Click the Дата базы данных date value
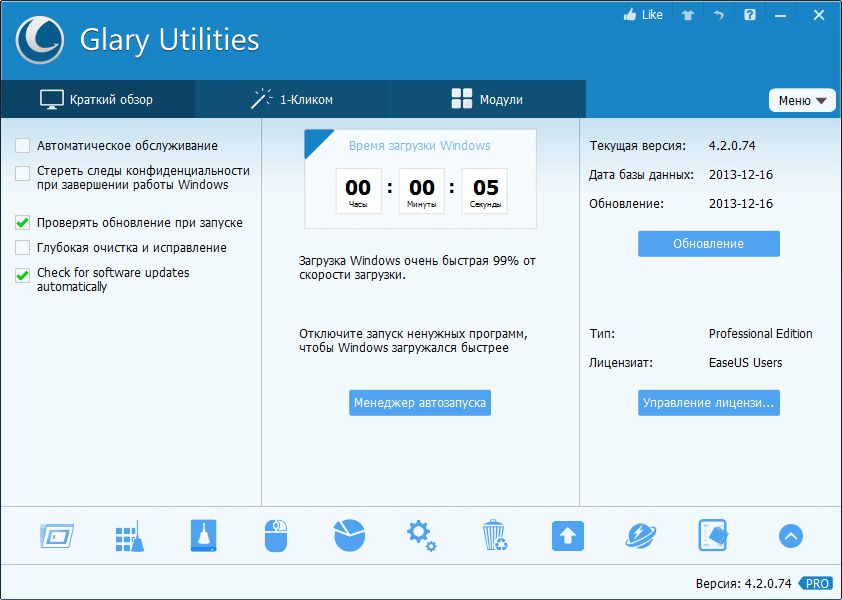The image size is (842, 600). [741, 175]
